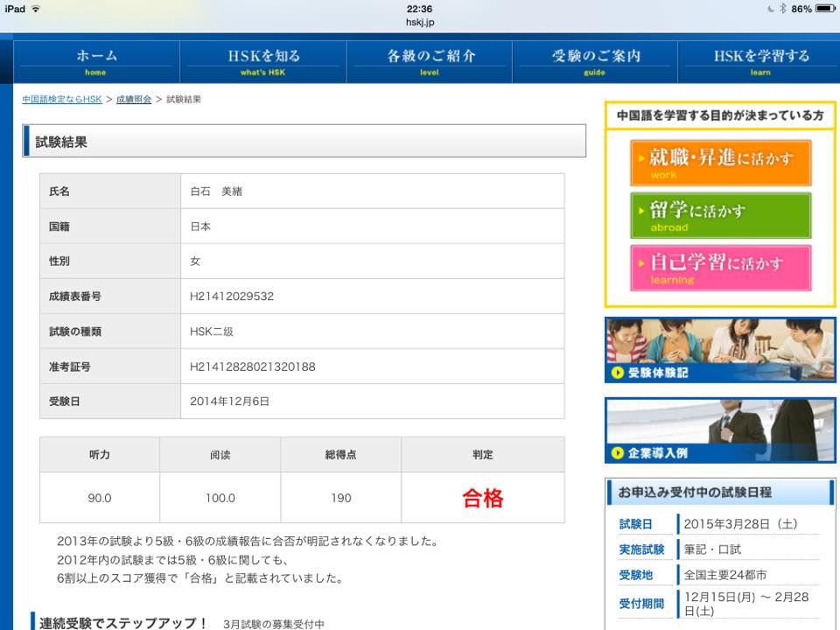Click the 総得点 column header
The height and width of the screenshot is (630, 840).
point(340,455)
